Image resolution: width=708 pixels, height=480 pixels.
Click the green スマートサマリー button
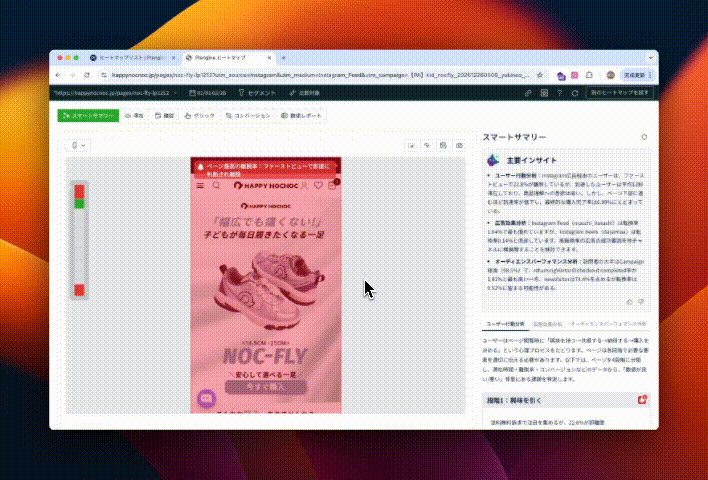tap(88, 116)
